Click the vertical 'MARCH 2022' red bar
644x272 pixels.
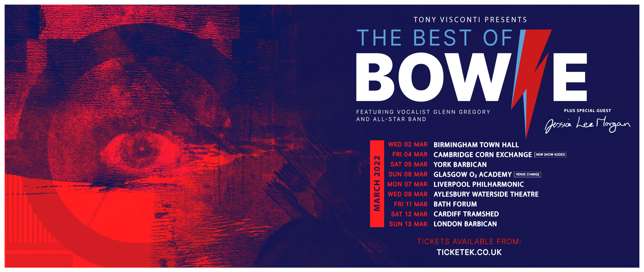coord(377,184)
